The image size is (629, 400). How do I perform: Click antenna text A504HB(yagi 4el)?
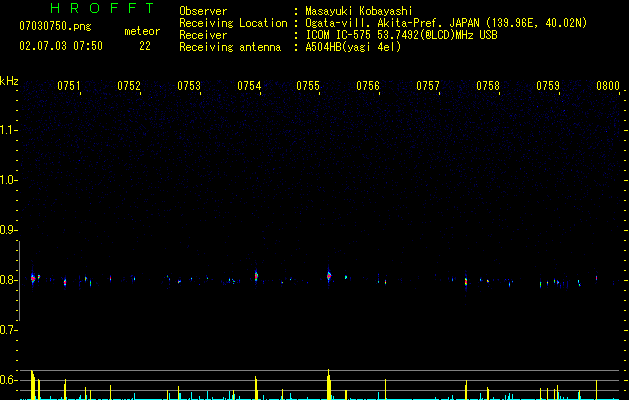click(353, 47)
